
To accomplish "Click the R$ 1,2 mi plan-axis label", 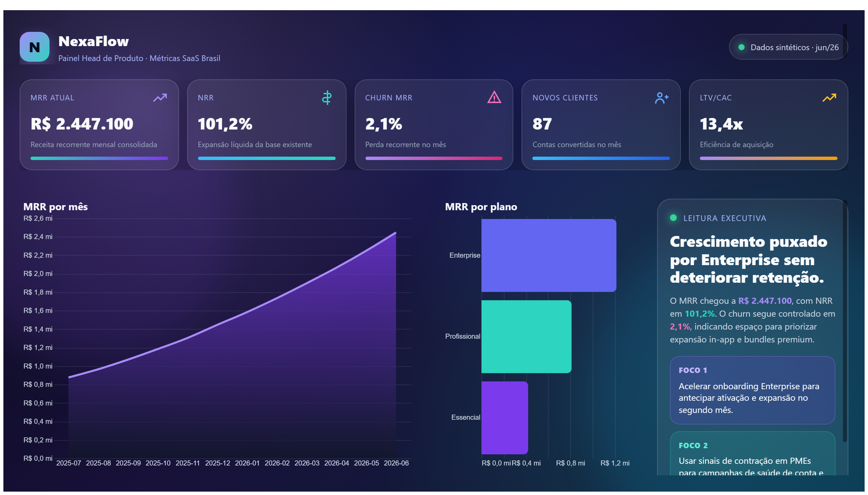I will [x=615, y=463].
